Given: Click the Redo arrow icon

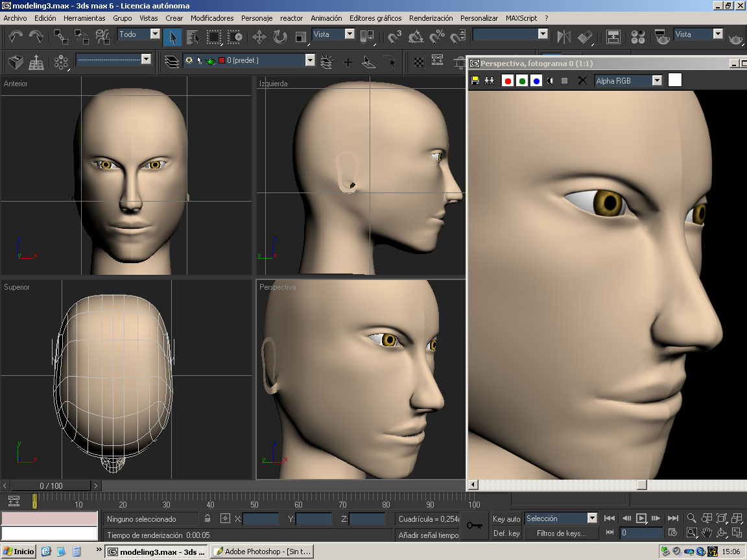Looking at the screenshot, I should pos(36,37).
